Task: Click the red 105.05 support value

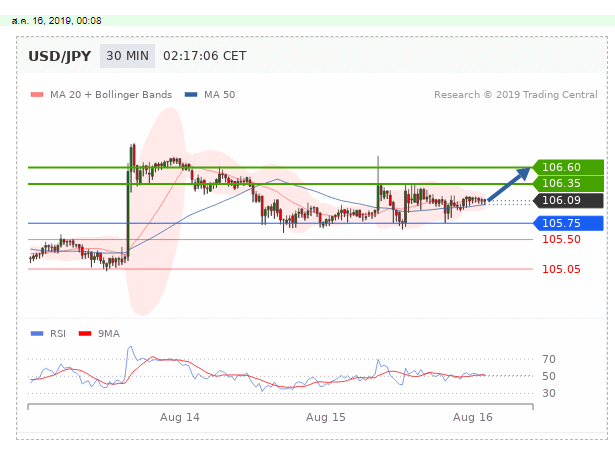Action: tap(561, 269)
